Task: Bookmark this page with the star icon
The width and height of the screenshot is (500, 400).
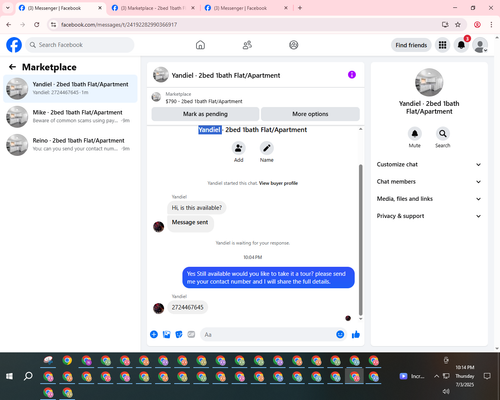Action: coord(458,25)
